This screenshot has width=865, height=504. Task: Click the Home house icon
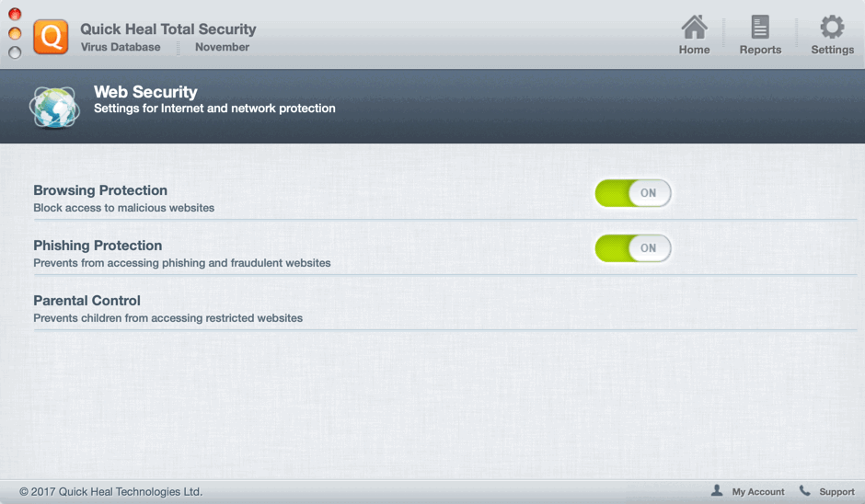694,27
